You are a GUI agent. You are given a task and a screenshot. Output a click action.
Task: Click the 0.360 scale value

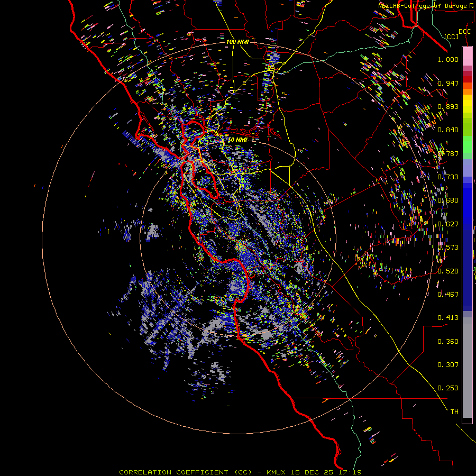coord(448,342)
